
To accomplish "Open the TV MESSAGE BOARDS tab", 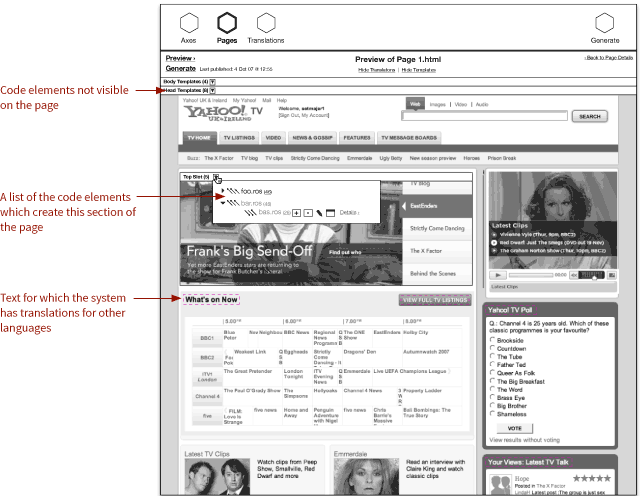I will (x=409, y=138).
